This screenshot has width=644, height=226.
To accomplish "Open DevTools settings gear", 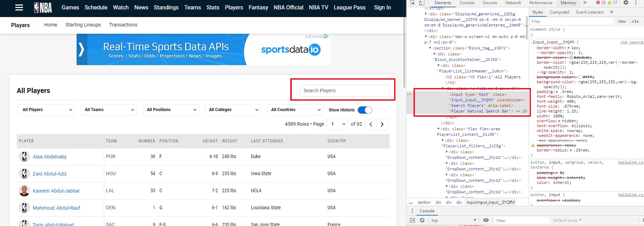I will (626, 3).
